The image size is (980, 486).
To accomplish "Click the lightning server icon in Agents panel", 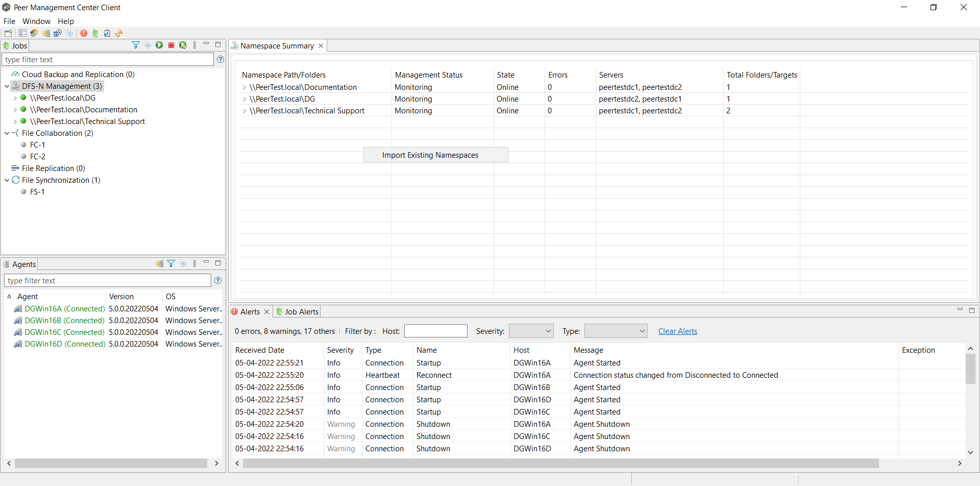I will tap(159, 263).
